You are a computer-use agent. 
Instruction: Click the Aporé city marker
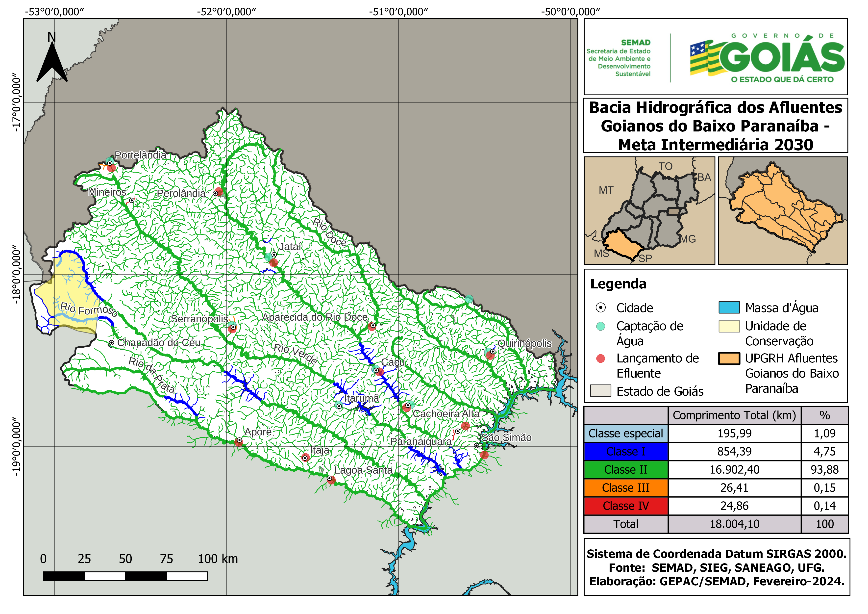[x=239, y=440]
